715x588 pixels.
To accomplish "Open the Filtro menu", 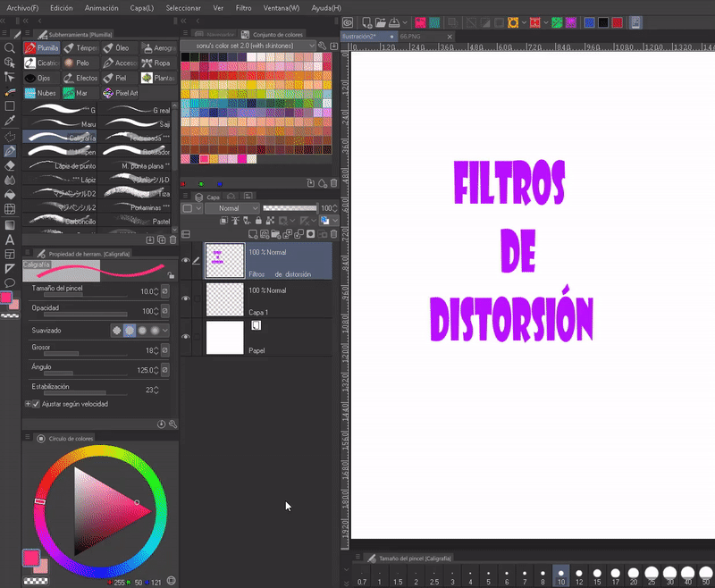I will pos(243,8).
